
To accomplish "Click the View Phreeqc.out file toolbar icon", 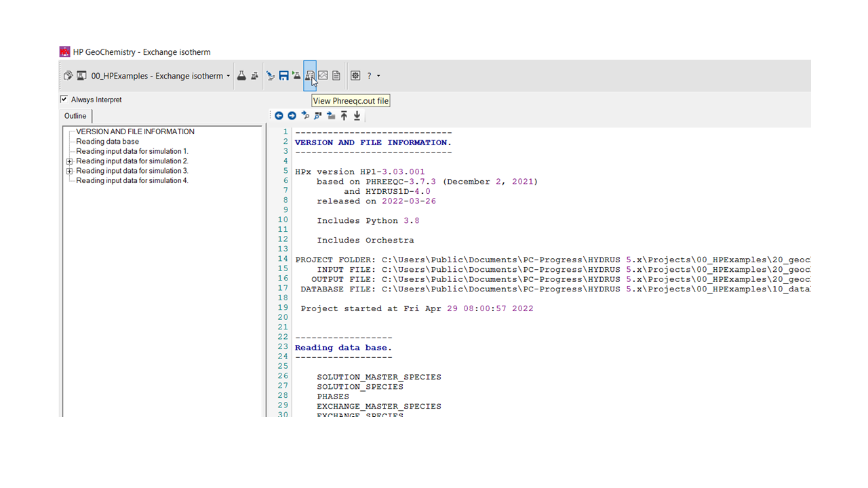I will (x=310, y=76).
